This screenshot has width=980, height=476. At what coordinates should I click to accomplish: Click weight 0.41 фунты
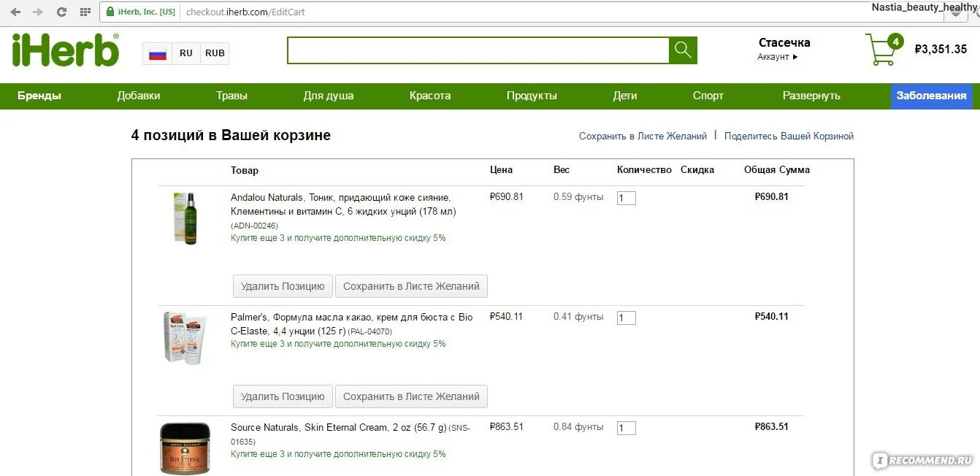coord(578,316)
